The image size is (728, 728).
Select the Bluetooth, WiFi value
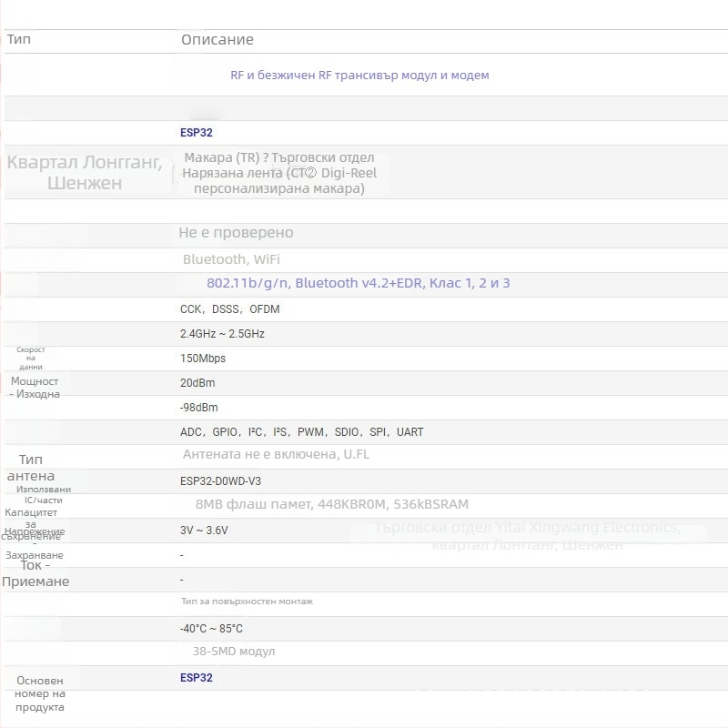(x=231, y=259)
